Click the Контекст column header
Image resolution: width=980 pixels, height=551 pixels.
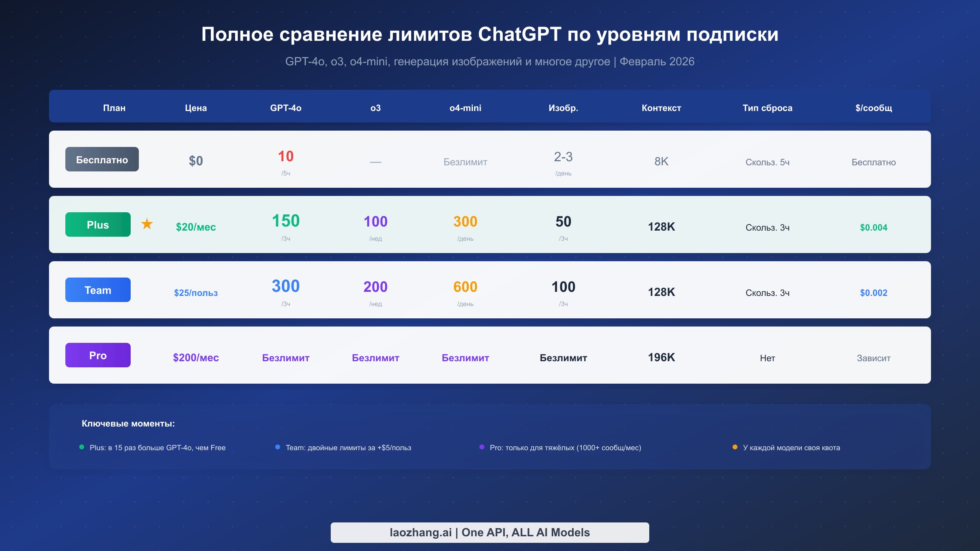pos(661,108)
